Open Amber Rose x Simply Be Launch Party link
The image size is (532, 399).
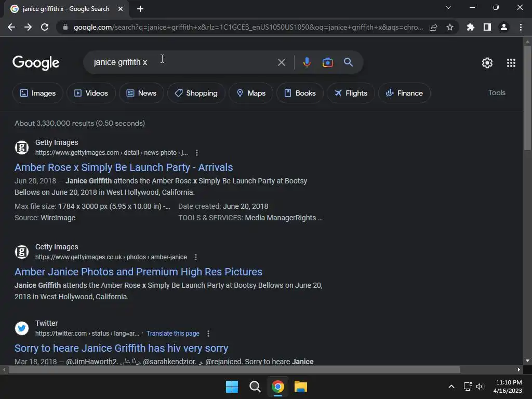[124, 167]
